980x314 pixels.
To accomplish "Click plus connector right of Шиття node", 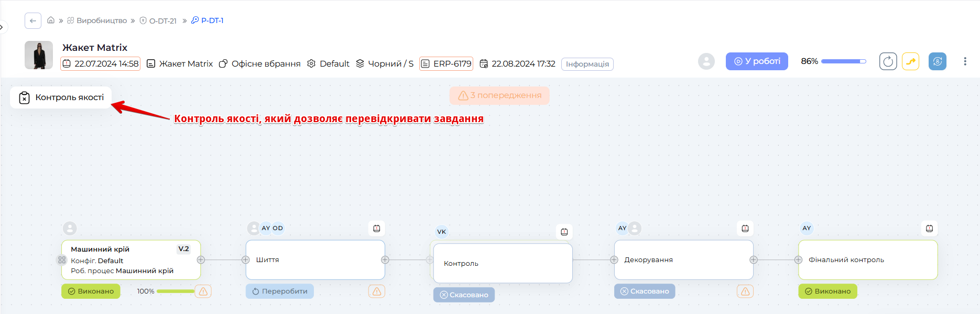I will click(x=385, y=260).
